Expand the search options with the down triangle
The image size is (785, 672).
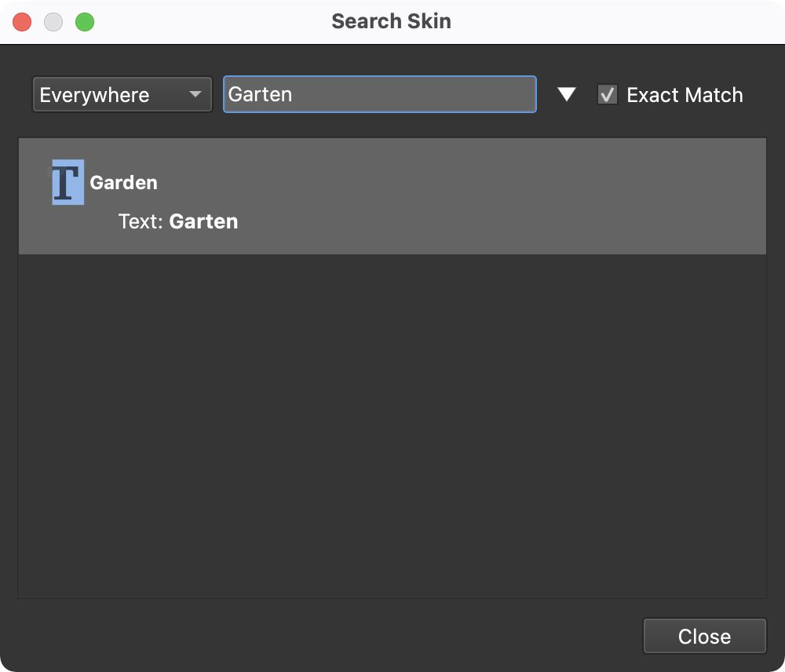(x=566, y=94)
